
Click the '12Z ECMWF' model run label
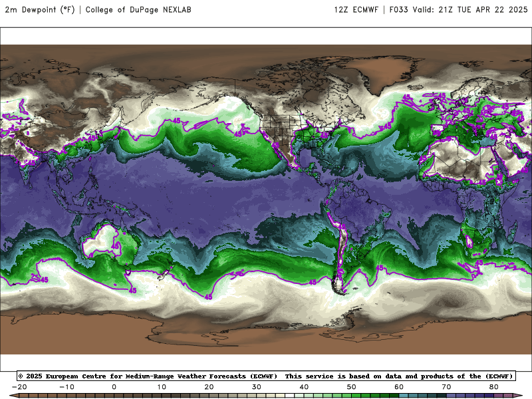[x=356, y=9]
